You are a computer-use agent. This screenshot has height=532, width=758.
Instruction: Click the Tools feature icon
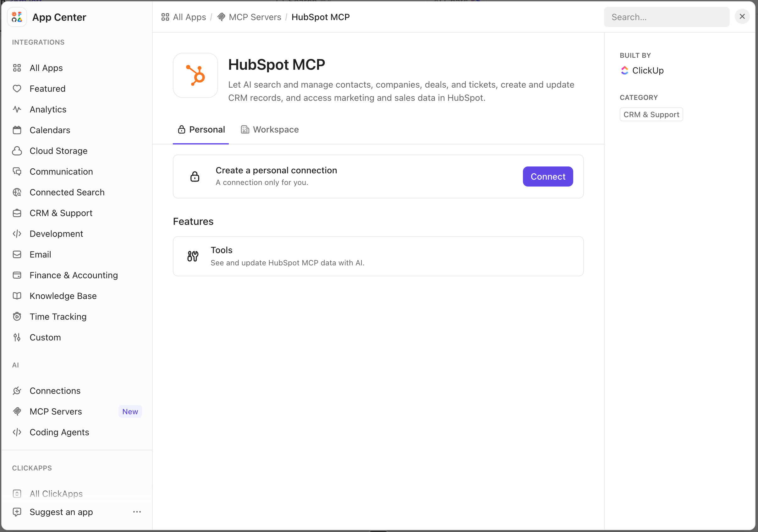(x=193, y=256)
